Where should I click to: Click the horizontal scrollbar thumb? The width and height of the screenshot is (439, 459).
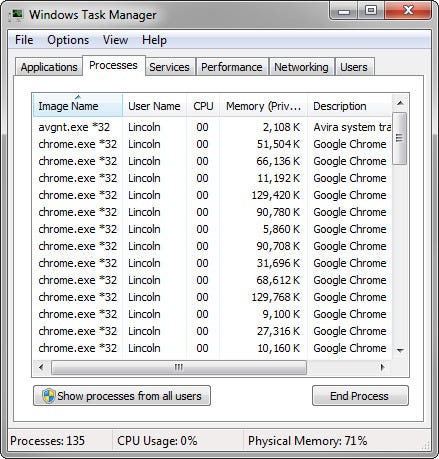(179, 367)
